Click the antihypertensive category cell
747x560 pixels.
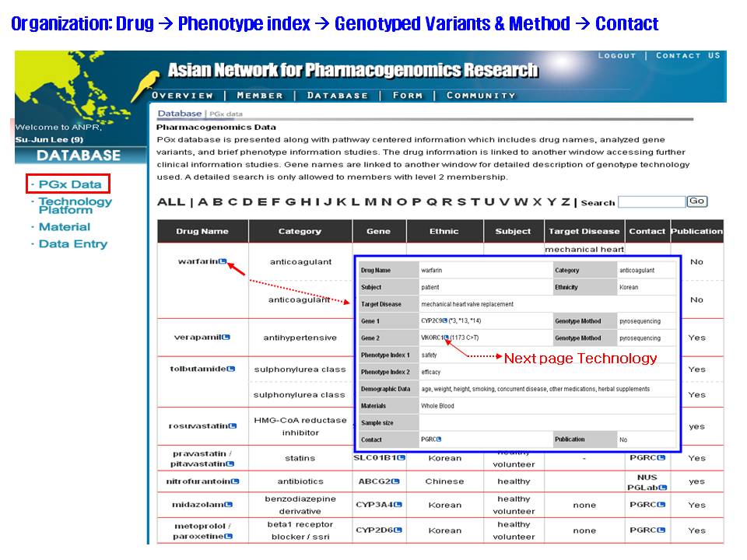coord(300,338)
